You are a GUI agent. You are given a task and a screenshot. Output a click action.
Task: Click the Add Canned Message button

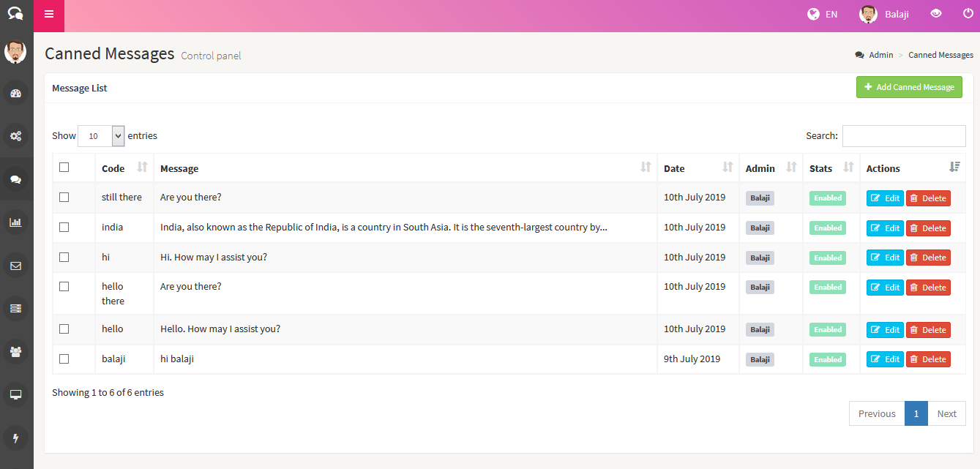(909, 86)
